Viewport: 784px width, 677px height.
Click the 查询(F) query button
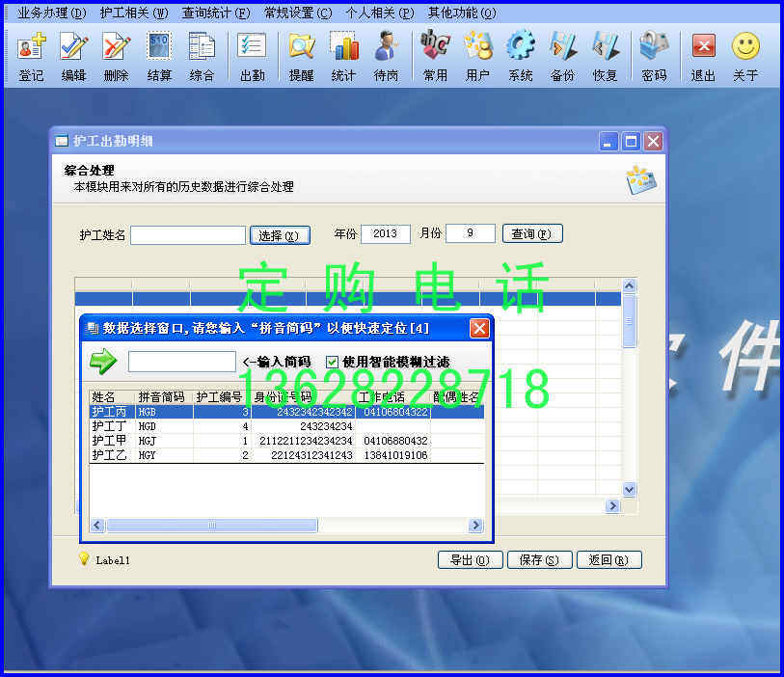532,233
